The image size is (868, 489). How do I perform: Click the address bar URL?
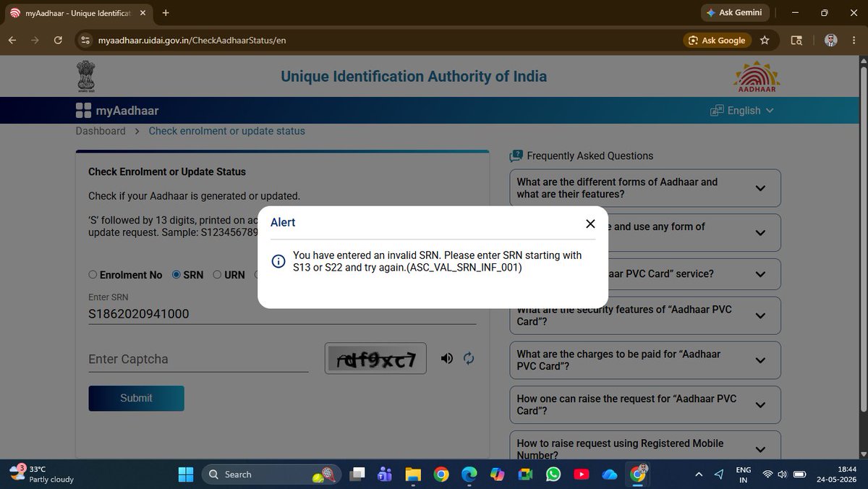pos(192,41)
